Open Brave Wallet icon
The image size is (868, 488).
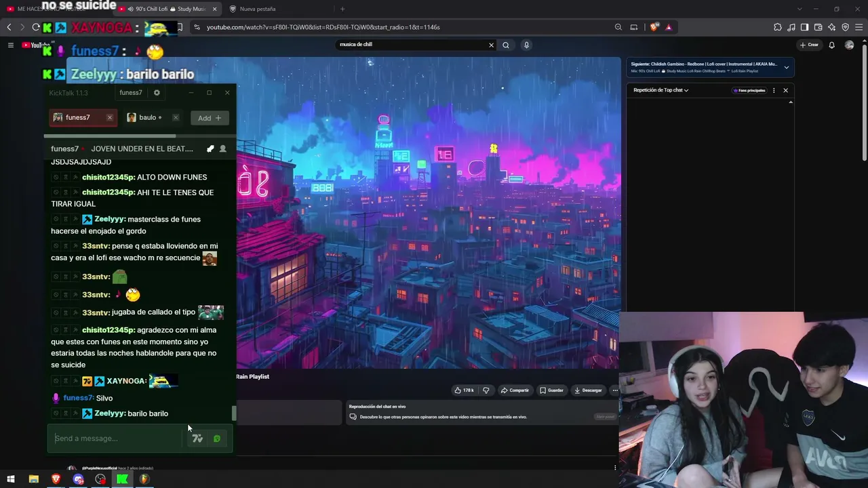[818, 27]
